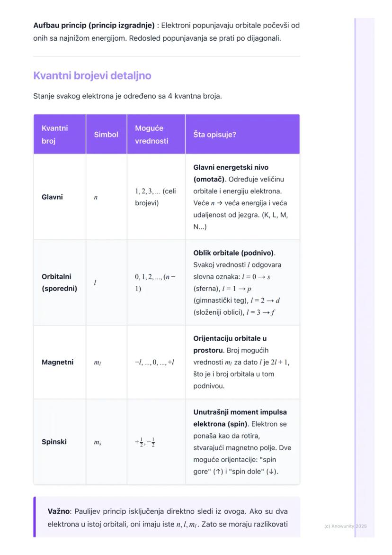Select the "Simbol" column header
Image resolution: width=392 pixels, height=555 pixels.
[106, 135]
